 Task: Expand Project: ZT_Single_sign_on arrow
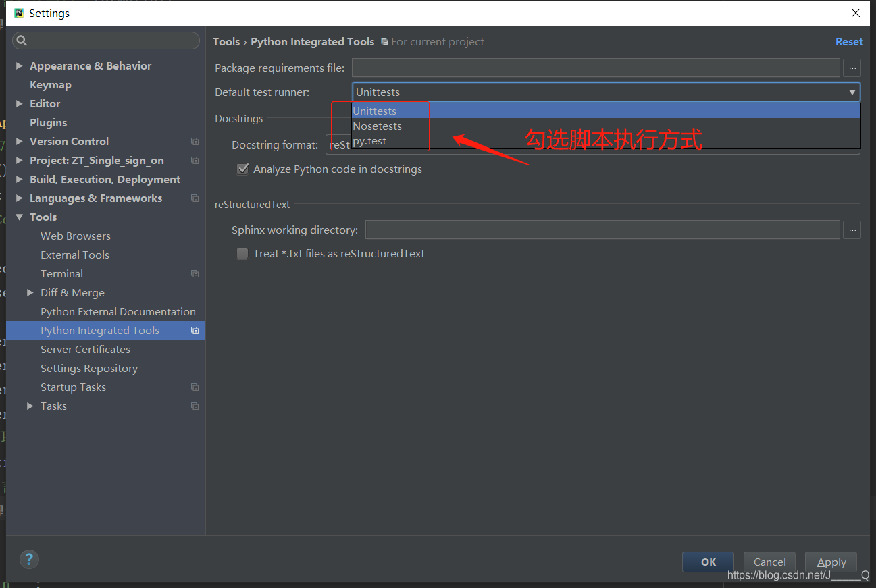(x=20, y=161)
